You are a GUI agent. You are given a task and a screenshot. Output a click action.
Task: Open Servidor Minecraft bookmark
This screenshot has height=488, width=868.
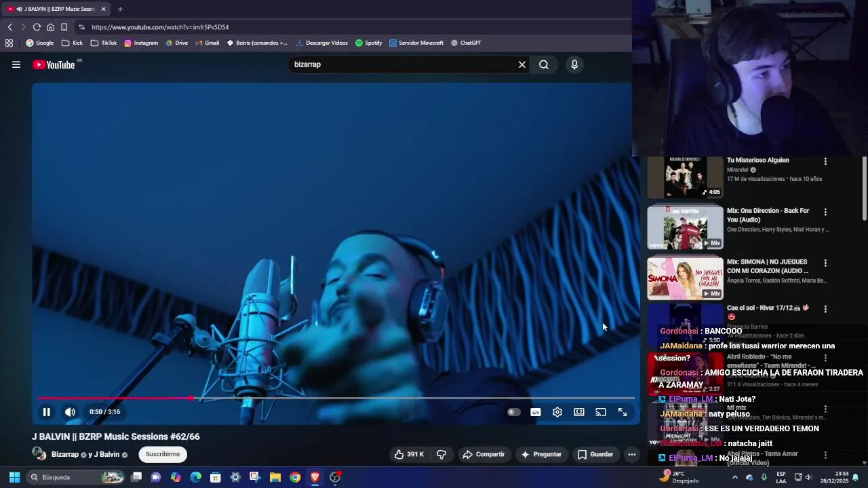coord(416,43)
